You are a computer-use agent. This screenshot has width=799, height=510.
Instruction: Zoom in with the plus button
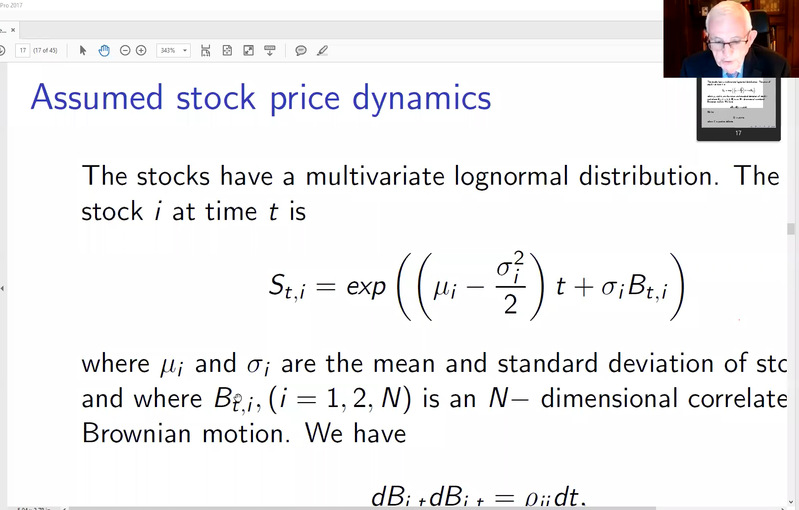141,50
